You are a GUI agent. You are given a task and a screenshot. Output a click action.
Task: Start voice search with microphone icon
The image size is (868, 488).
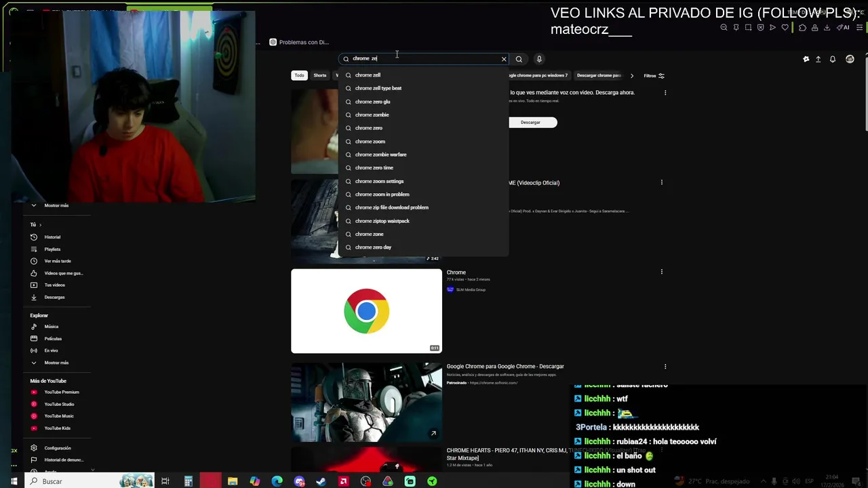click(539, 59)
